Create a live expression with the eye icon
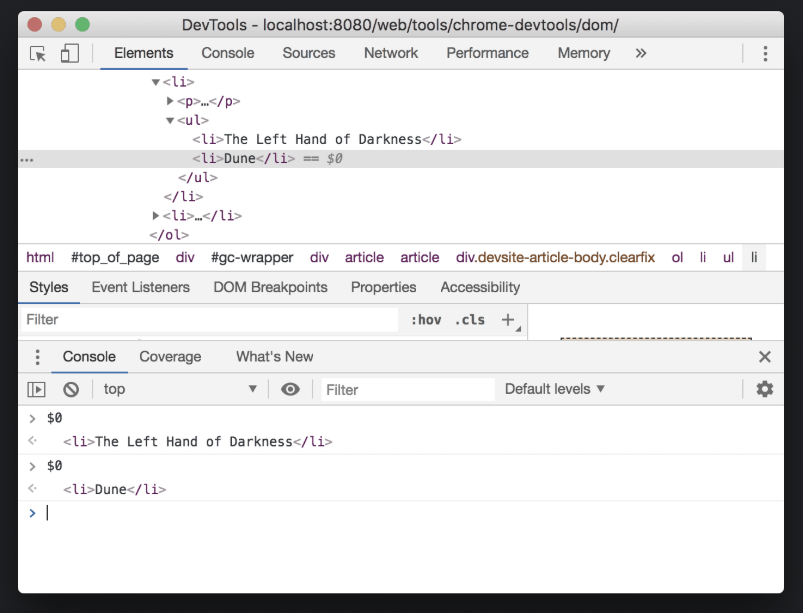Image resolution: width=803 pixels, height=613 pixels. (290, 389)
